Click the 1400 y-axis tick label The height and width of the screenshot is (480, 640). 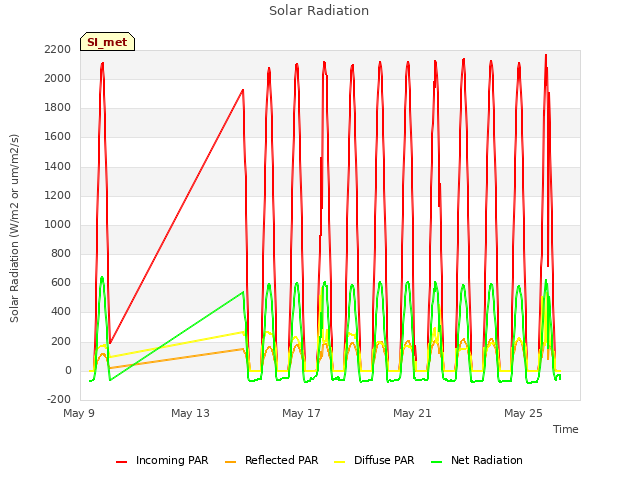pyautogui.click(x=58, y=166)
